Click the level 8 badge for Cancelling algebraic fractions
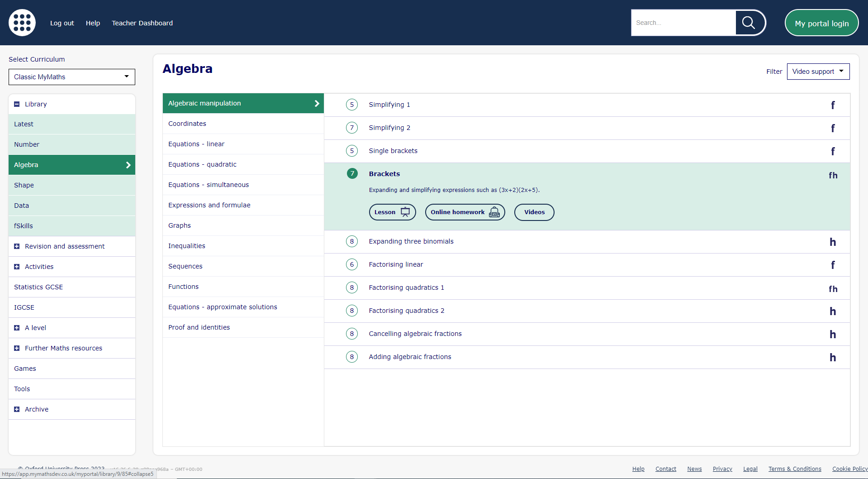 (352, 334)
